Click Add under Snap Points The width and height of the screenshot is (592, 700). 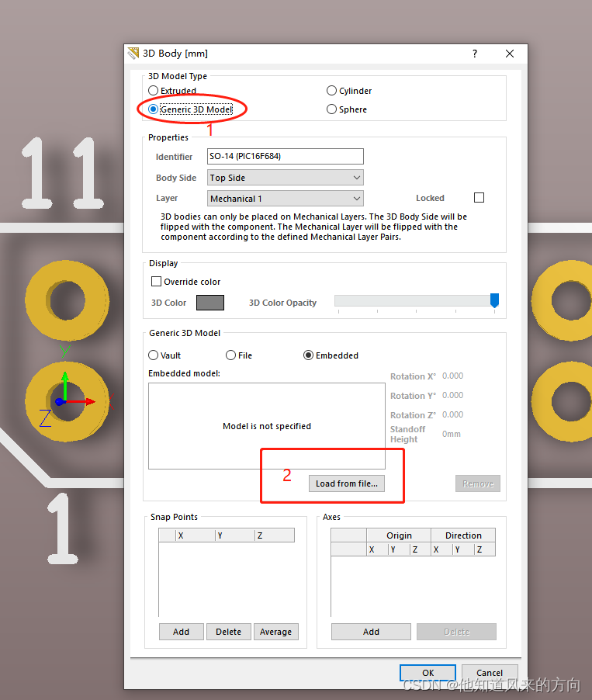click(182, 632)
